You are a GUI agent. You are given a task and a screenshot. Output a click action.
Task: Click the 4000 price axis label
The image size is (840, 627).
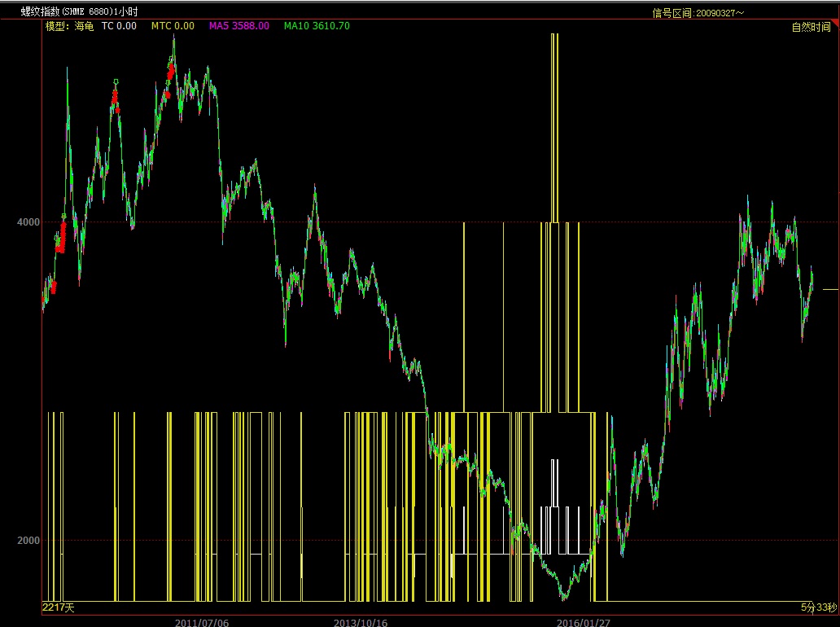click(28, 221)
